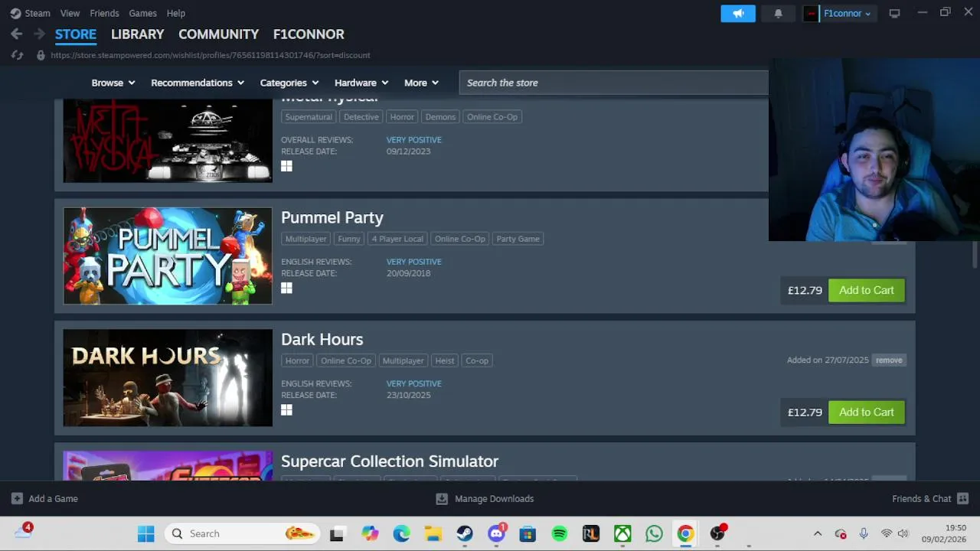Image resolution: width=980 pixels, height=551 pixels.
Task: Click the Detective tag on the top game
Action: coord(361,117)
